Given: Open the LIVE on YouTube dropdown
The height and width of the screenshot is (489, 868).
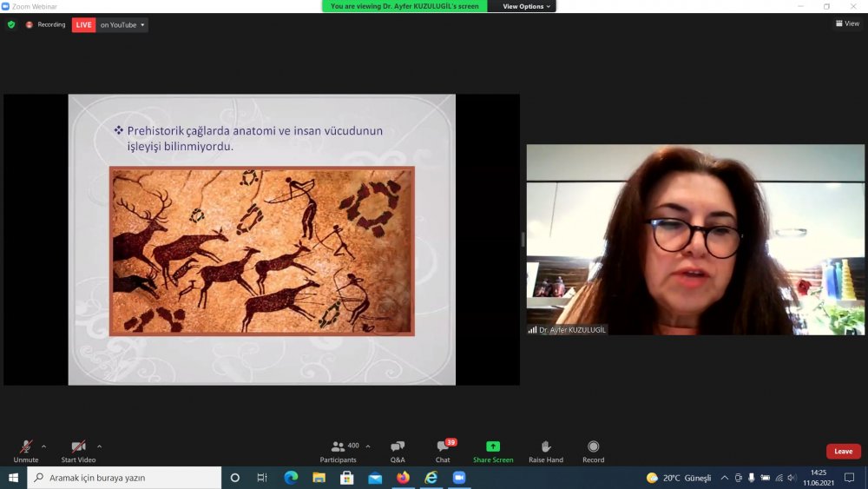Looking at the screenshot, I should point(122,24).
